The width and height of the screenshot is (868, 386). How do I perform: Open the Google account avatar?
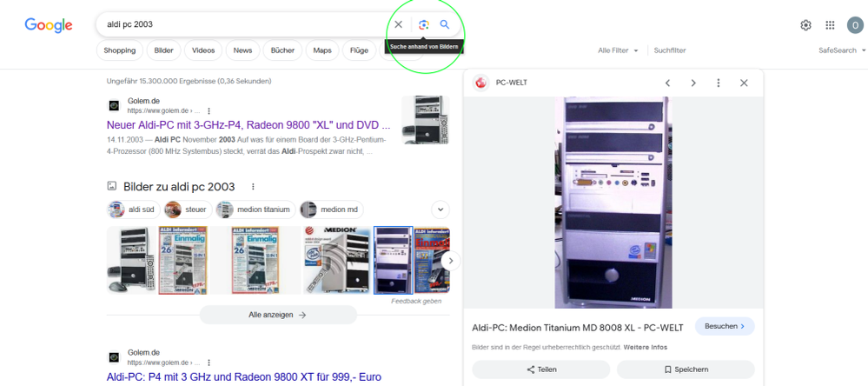point(854,25)
